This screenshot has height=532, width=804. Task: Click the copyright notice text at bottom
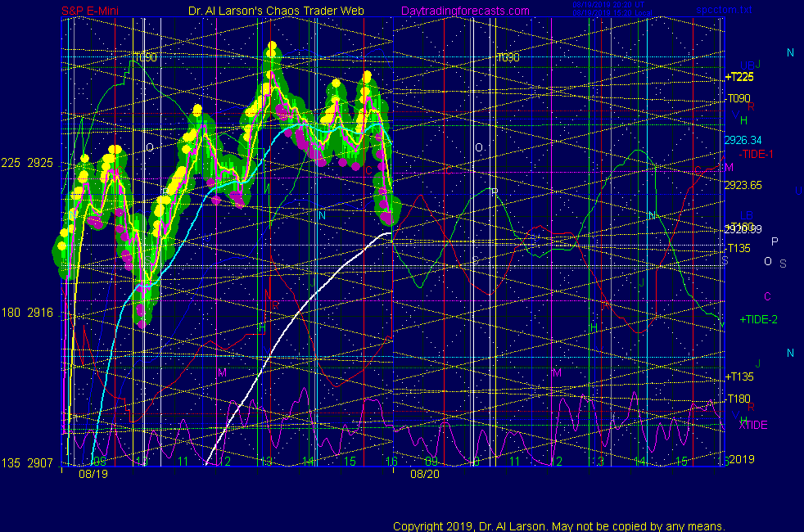559,526
